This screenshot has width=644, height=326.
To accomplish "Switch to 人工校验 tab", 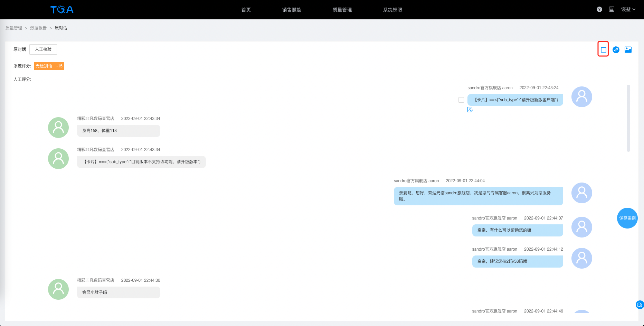I will (x=43, y=49).
